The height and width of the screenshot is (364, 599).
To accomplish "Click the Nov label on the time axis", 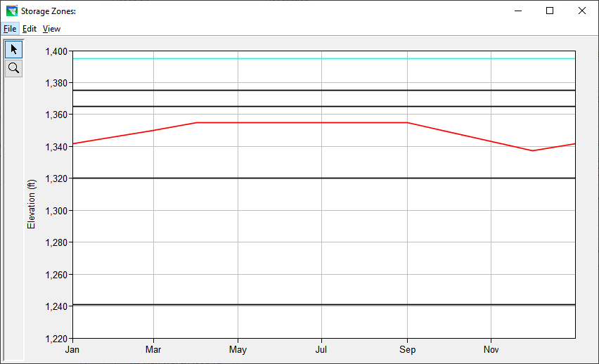I will pos(491,349).
